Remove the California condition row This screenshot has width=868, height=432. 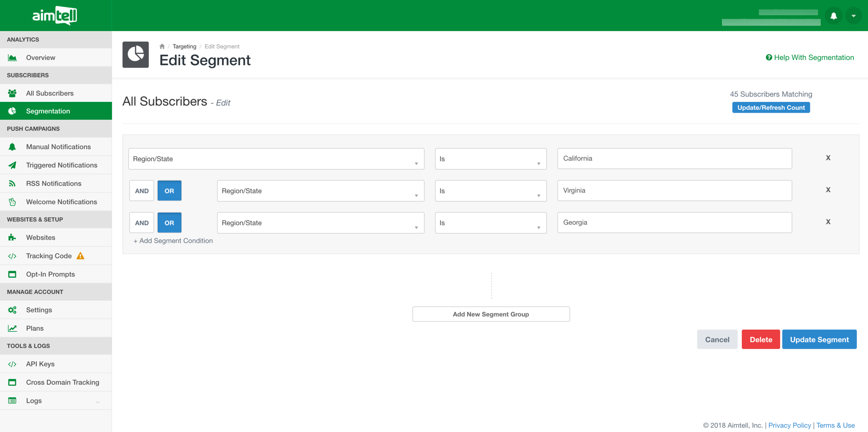[x=828, y=158]
